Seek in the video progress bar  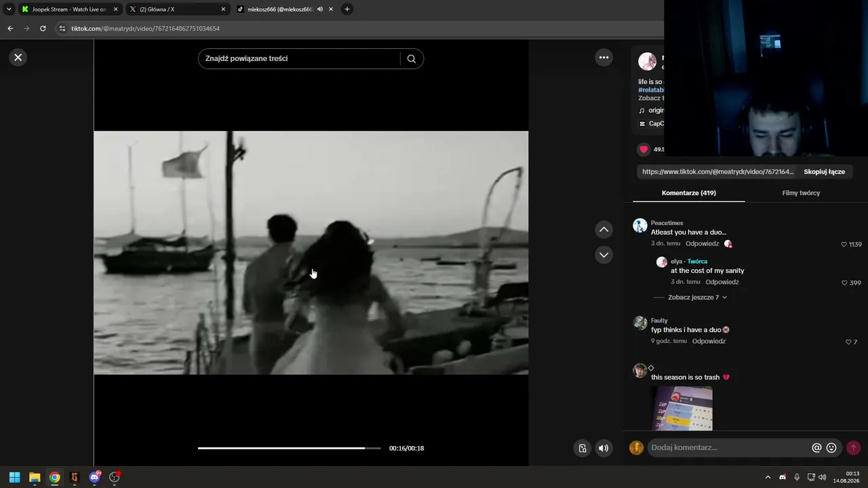(290, 448)
